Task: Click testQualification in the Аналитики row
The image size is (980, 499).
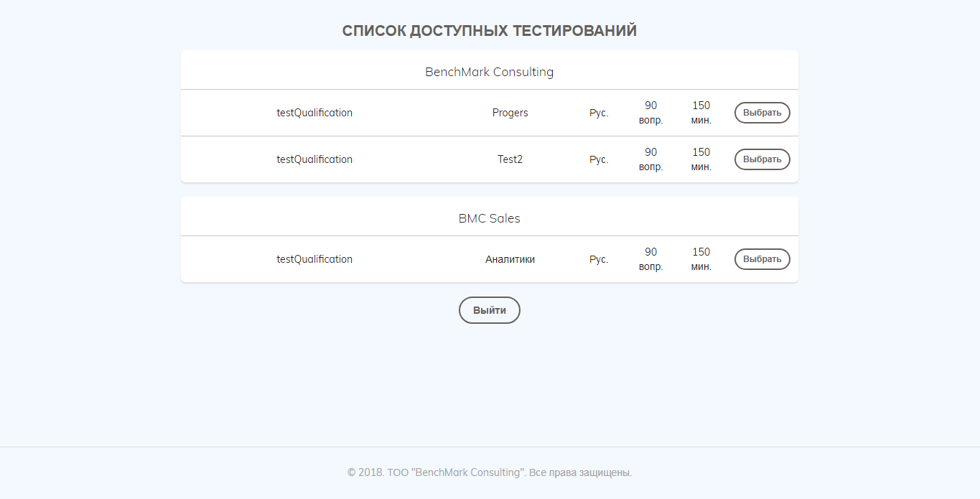Action: pos(314,259)
